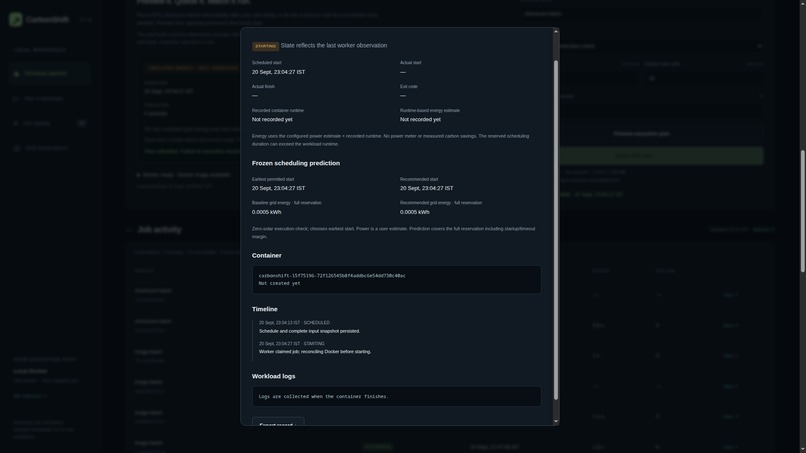The image size is (806, 453).
Task: Click the dash value under Actual start
Action: [x=402, y=72]
